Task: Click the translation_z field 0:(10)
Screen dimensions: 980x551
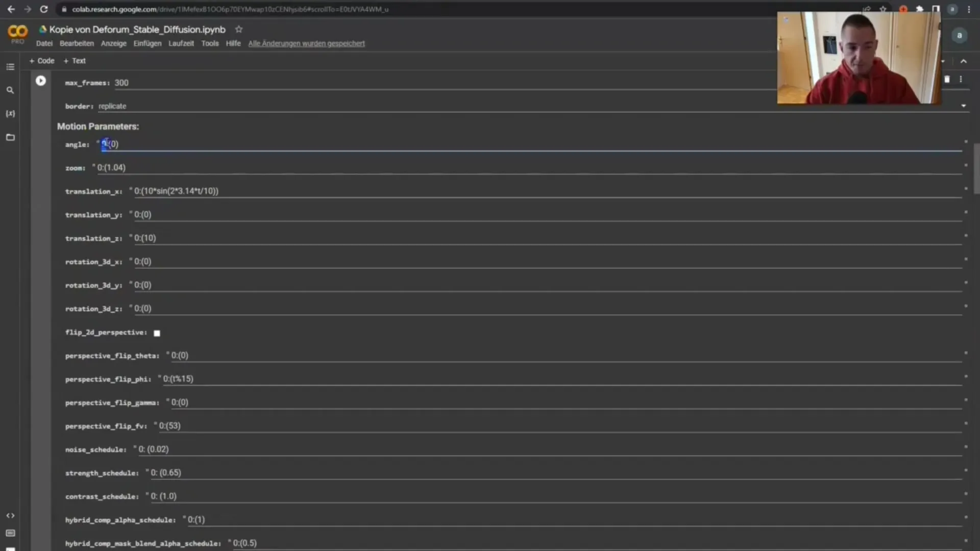Action: (x=547, y=238)
